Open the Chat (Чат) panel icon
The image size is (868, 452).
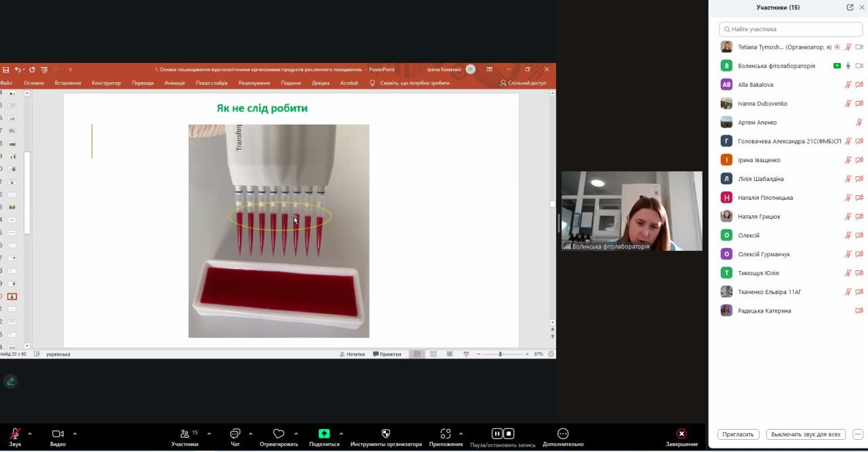(235, 434)
